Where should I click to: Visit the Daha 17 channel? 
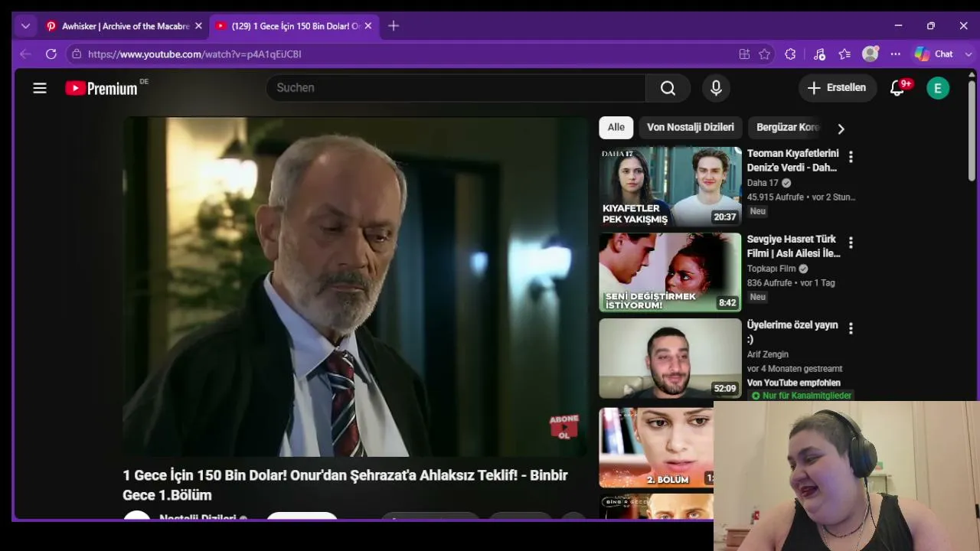763,183
